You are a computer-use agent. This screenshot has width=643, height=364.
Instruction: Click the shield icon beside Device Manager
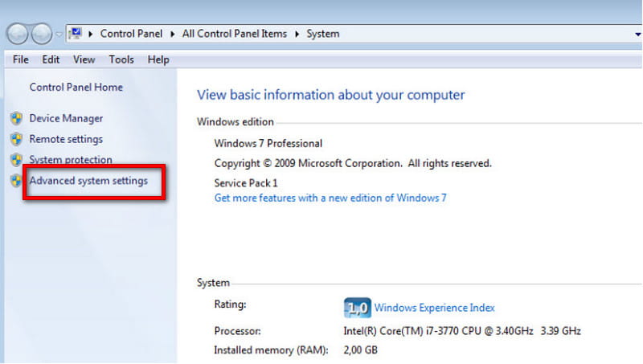16,118
